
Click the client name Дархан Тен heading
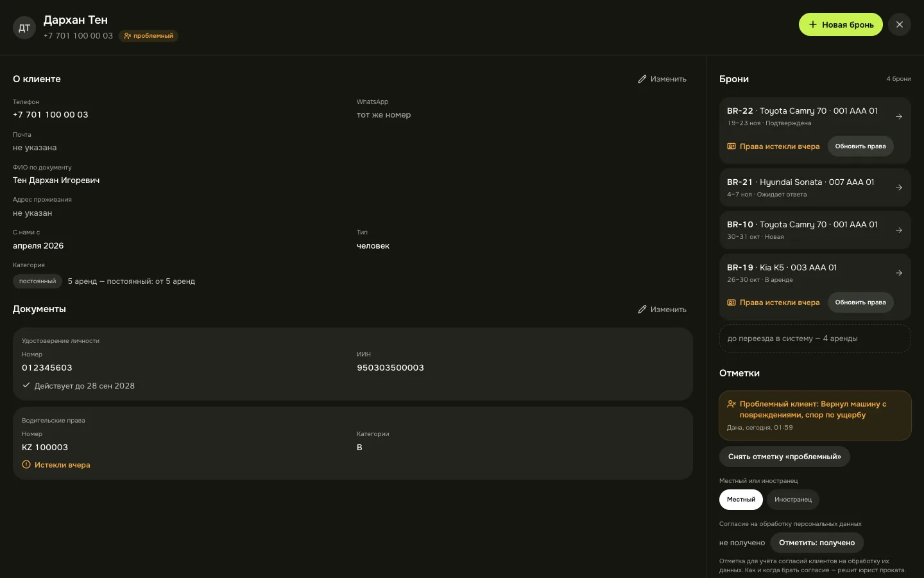tap(76, 20)
